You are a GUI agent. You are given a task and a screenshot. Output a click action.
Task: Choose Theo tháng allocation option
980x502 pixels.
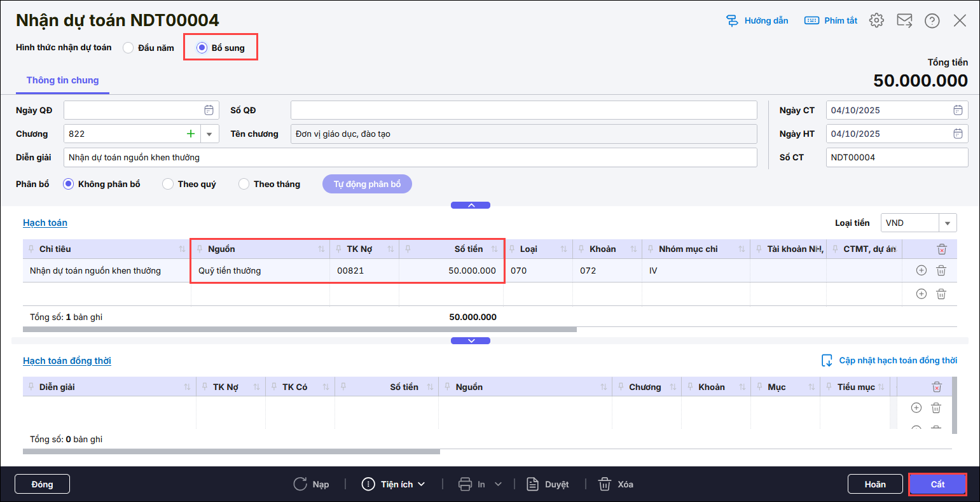pyautogui.click(x=244, y=184)
